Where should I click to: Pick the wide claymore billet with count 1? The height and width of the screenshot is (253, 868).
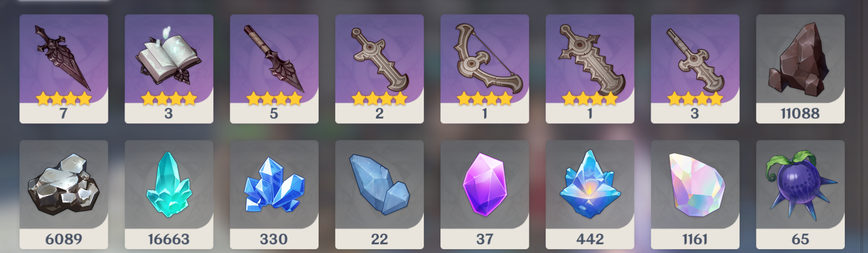[590, 69]
